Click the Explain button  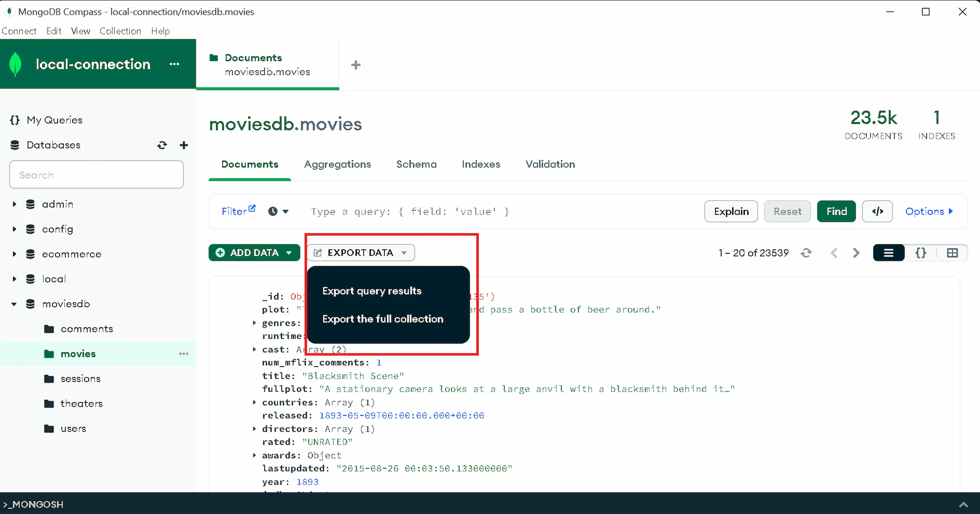click(731, 211)
